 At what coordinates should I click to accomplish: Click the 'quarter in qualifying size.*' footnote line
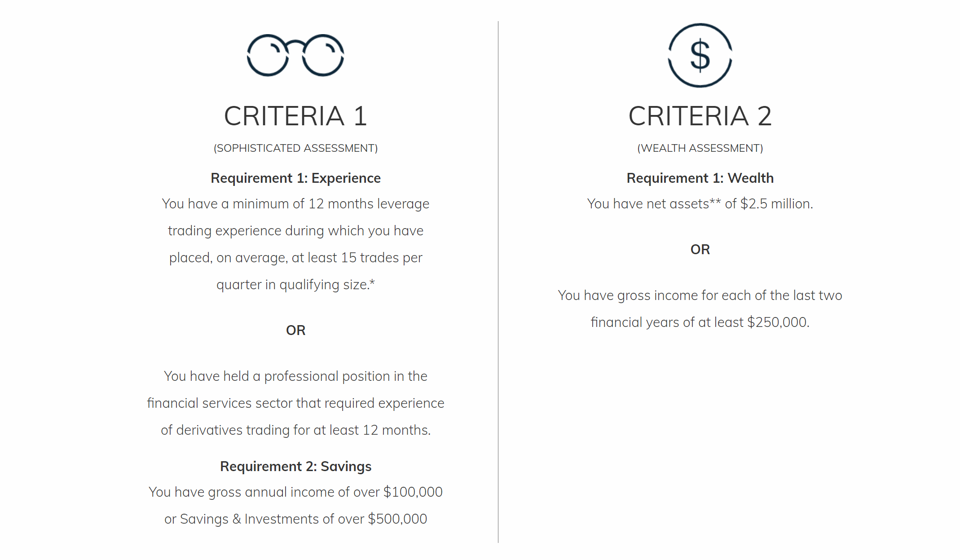tap(295, 285)
